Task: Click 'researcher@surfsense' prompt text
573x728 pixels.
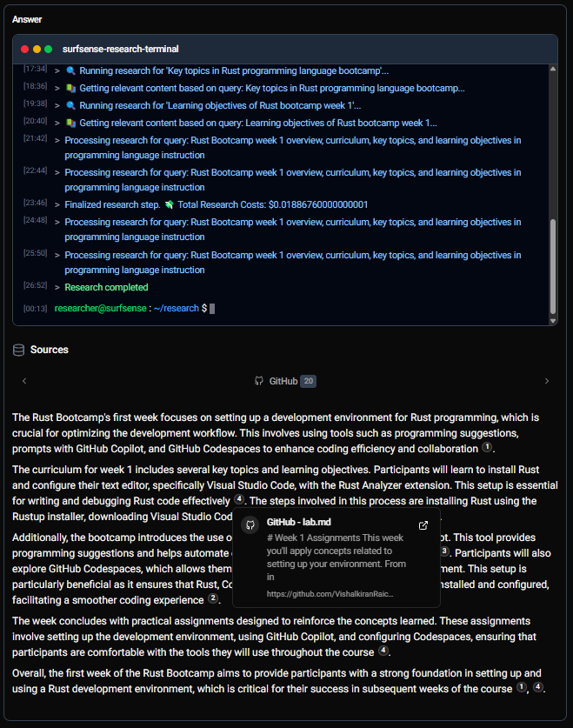Action: (100, 308)
